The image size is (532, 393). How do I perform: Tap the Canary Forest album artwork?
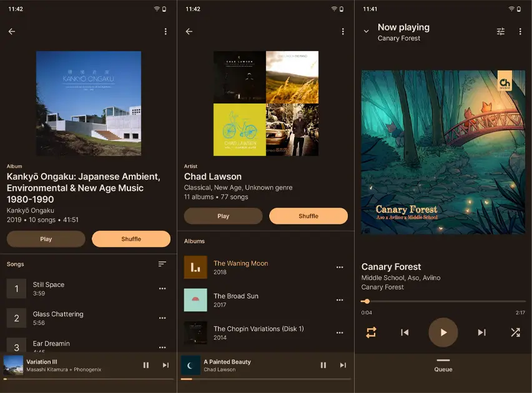pos(443,152)
